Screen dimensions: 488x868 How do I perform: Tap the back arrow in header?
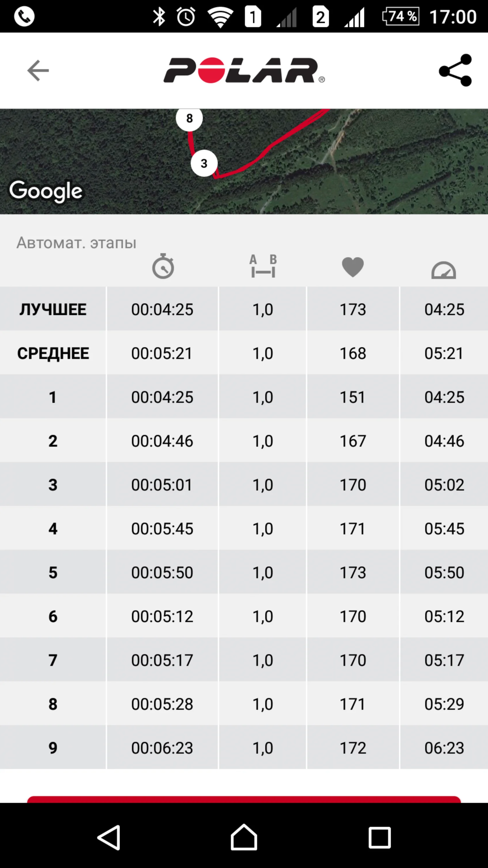(x=38, y=71)
